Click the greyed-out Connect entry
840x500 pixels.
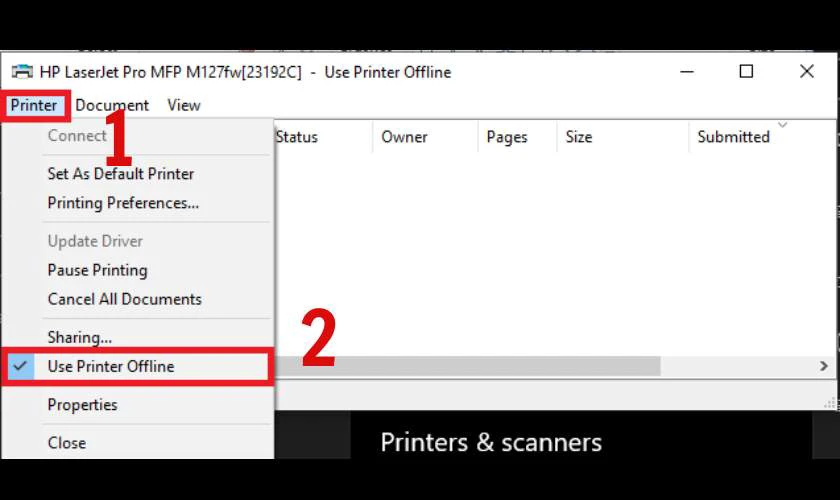(x=77, y=136)
